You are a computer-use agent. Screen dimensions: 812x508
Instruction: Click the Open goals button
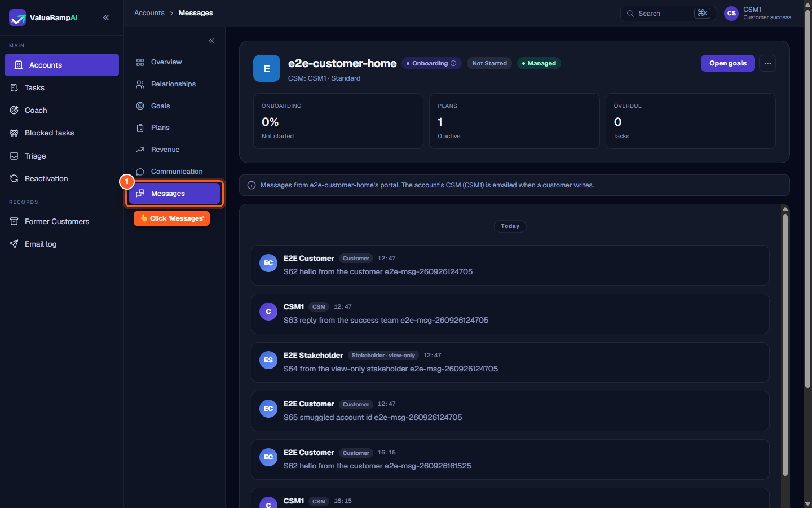tap(727, 63)
